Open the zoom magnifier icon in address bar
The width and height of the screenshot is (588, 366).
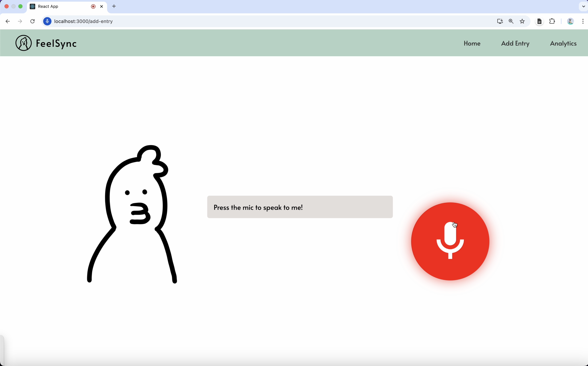pyautogui.click(x=511, y=21)
